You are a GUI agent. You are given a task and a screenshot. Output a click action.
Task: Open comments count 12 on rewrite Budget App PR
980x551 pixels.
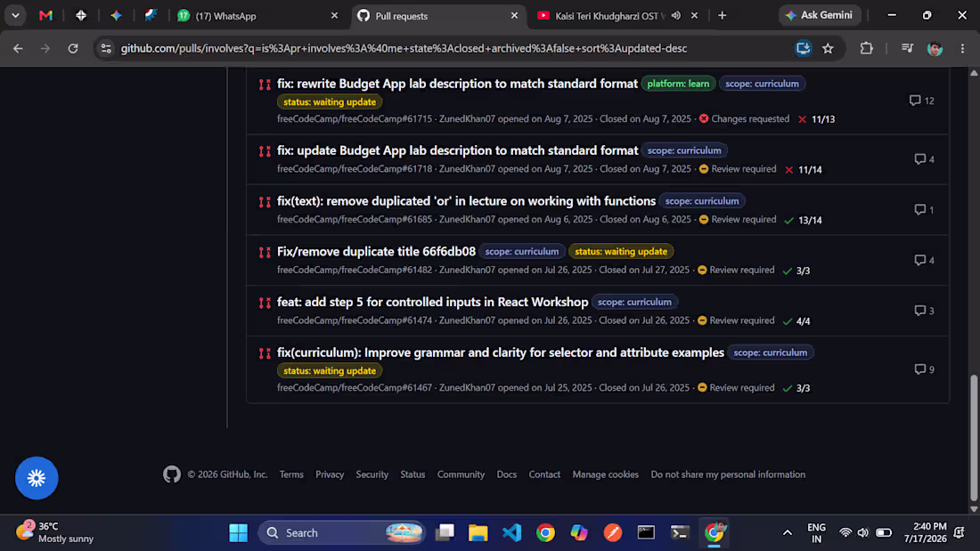point(922,101)
